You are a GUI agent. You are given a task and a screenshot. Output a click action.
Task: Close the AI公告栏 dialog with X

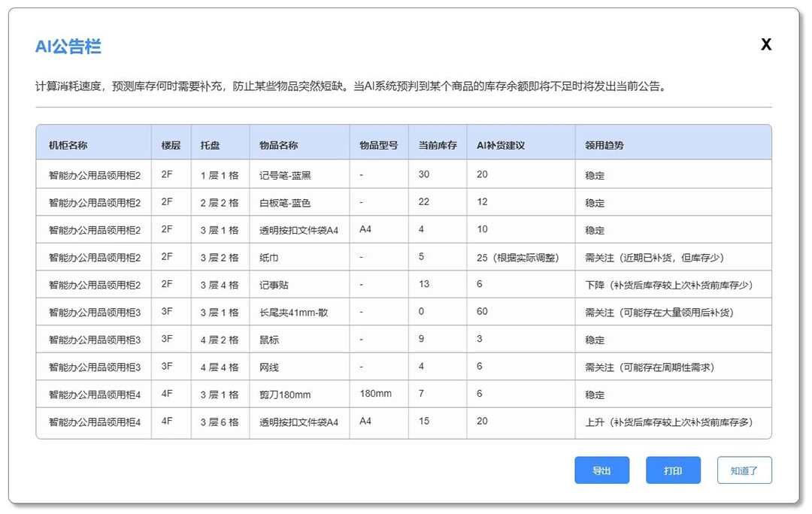765,45
